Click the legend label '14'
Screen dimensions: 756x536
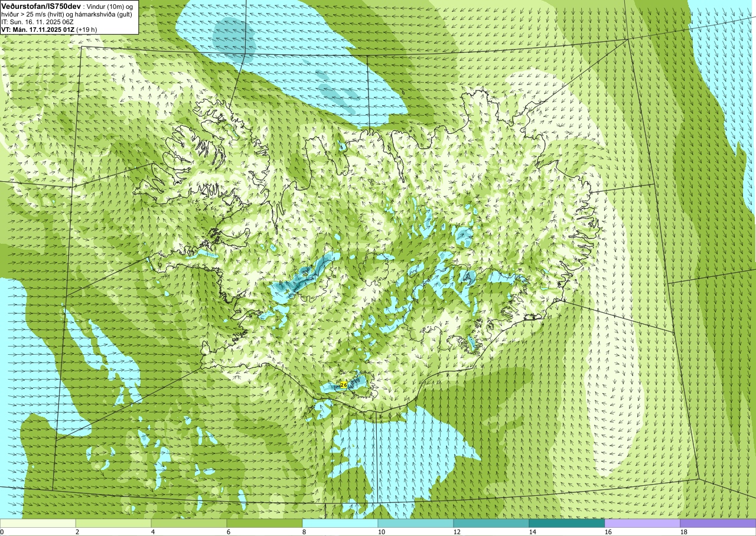(533, 532)
